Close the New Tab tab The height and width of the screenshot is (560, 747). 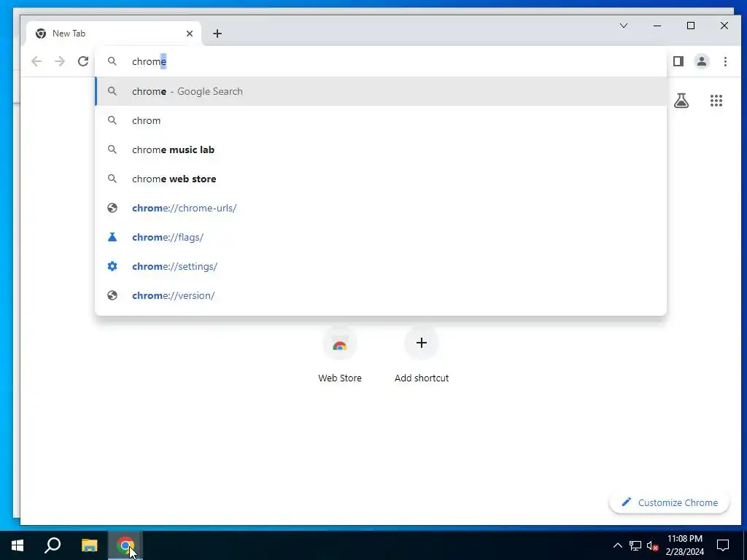[190, 34]
